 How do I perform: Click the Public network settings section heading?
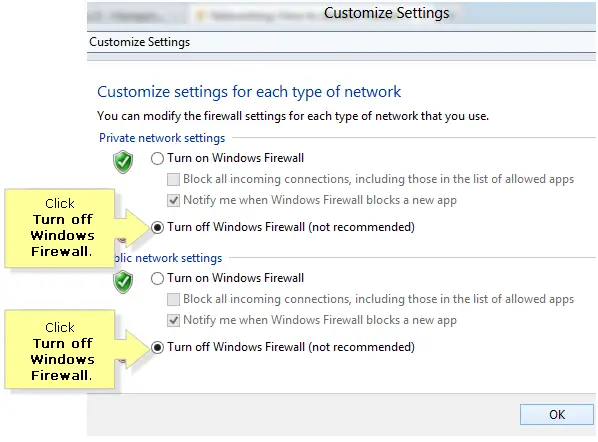pyautogui.click(x=168, y=258)
